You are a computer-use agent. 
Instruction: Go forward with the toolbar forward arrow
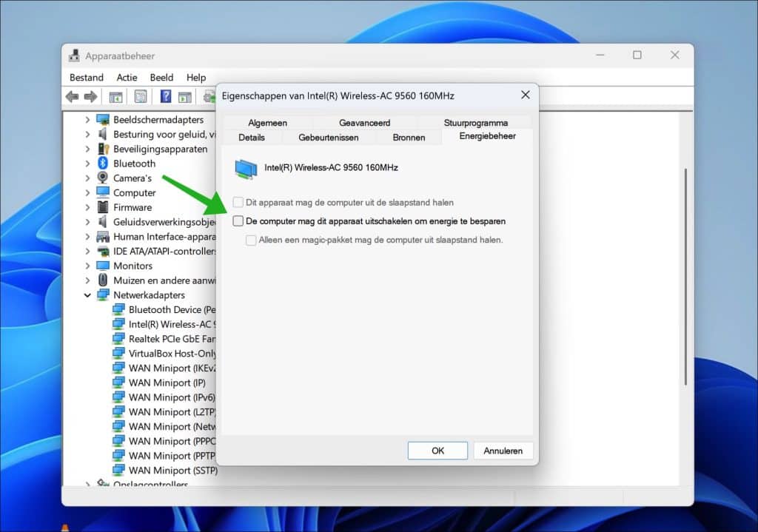coord(90,97)
